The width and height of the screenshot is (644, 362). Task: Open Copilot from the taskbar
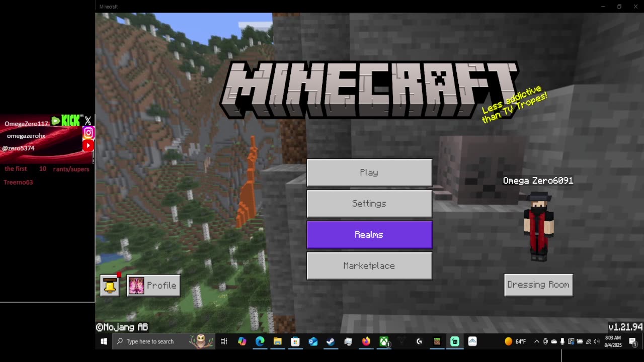(x=242, y=341)
